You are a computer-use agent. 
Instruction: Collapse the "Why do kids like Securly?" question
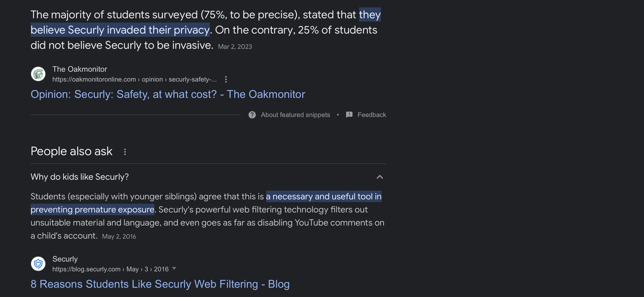(x=80, y=177)
